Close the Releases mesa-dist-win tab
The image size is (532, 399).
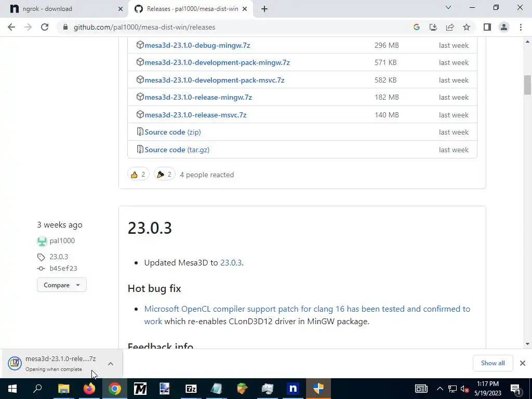coord(245,9)
